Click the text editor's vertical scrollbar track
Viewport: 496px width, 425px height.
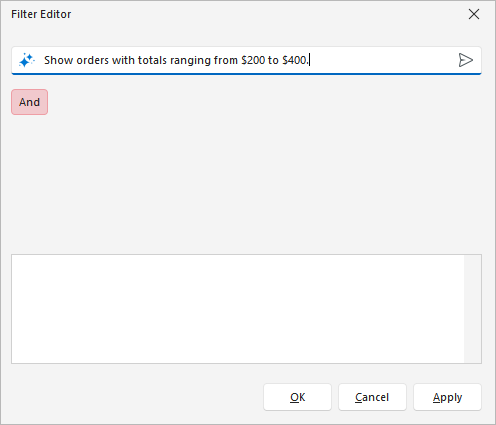point(472,309)
